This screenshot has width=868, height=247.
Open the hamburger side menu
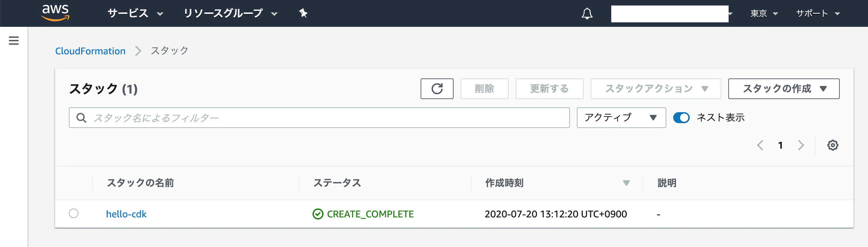(13, 40)
